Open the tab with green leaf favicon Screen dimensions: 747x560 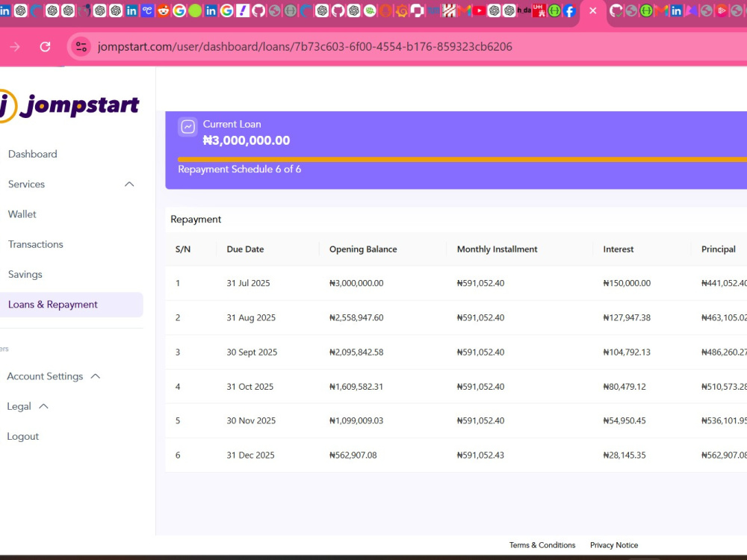370,10
